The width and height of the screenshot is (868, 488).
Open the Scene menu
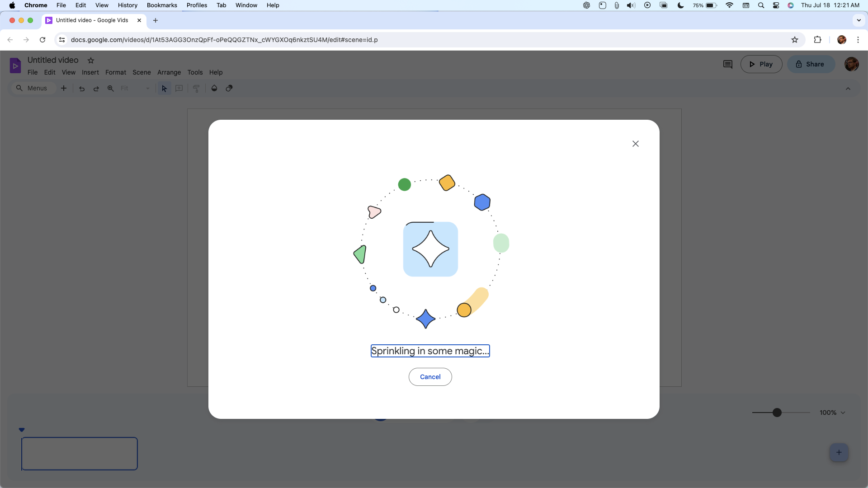point(142,72)
